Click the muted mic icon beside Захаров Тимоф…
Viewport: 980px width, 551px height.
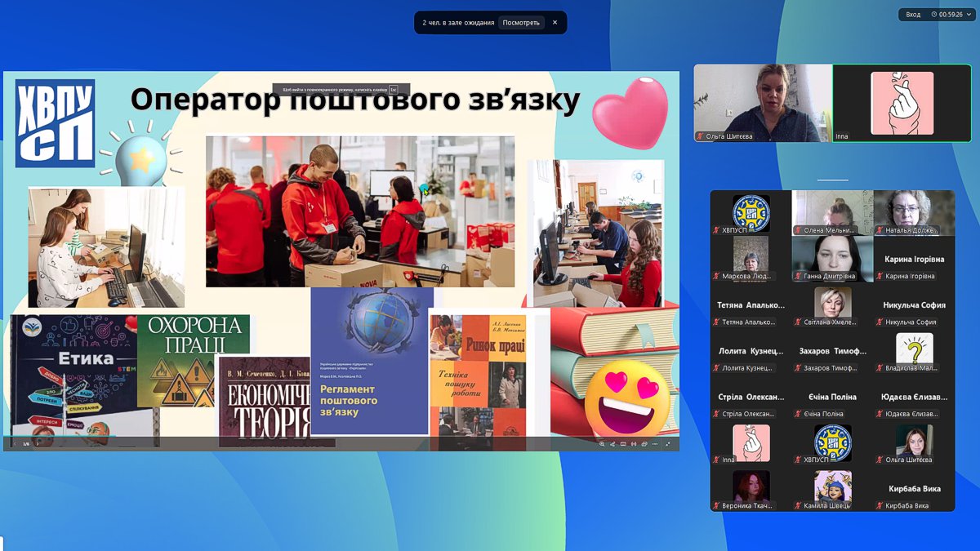(x=799, y=368)
